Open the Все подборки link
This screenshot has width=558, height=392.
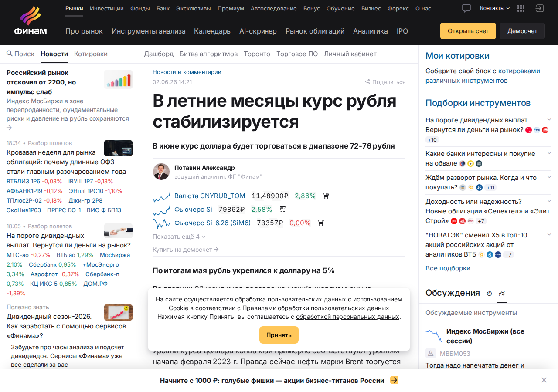coord(448,268)
